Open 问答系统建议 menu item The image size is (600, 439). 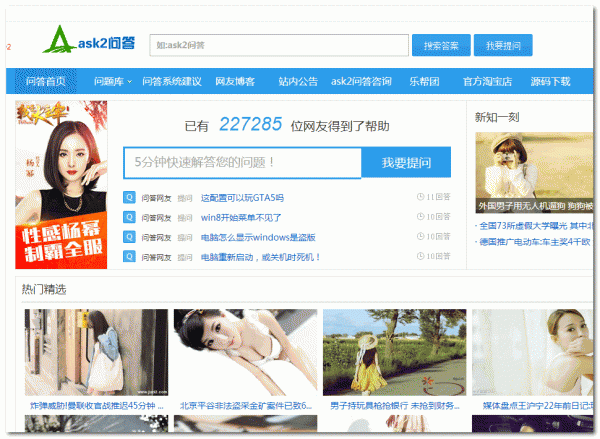172,82
